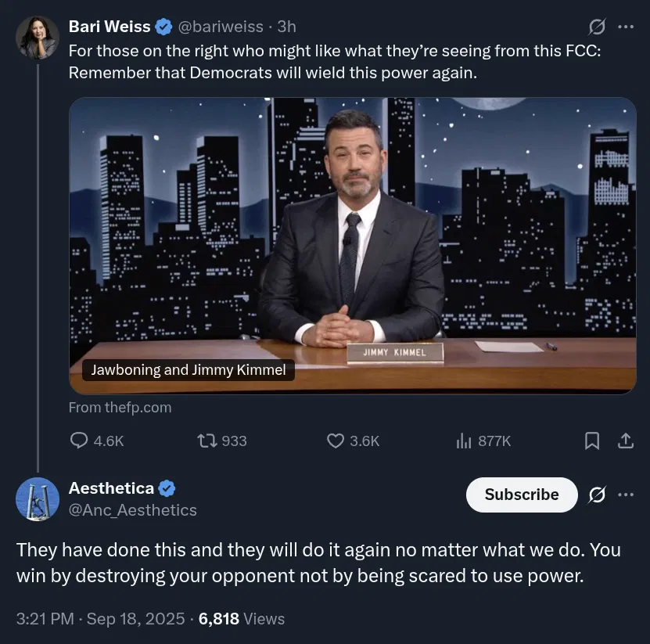Screen dimensions: 650x644
Task: Click the Bari Weiss display name
Action: click(110, 27)
